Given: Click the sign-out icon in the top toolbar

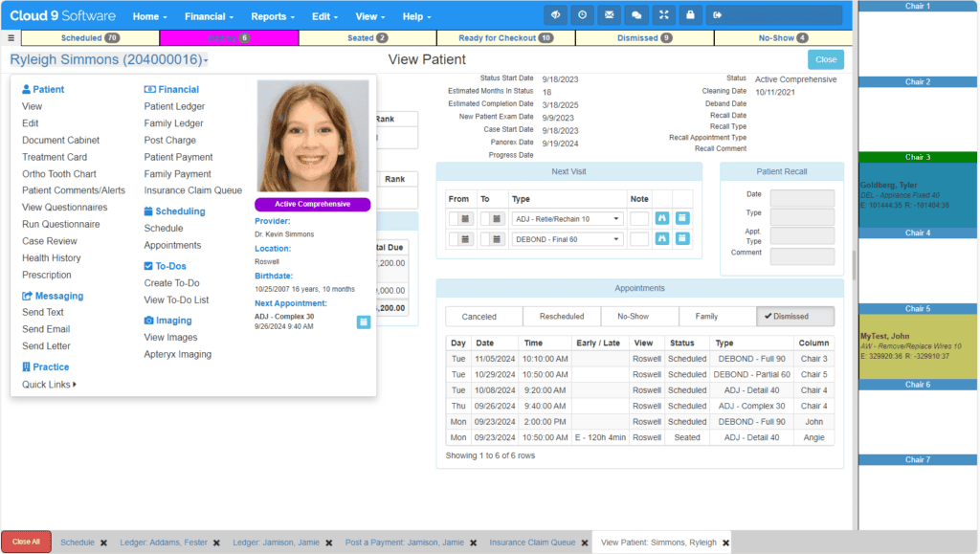Looking at the screenshot, I should pyautogui.click(x=717, y=14).
